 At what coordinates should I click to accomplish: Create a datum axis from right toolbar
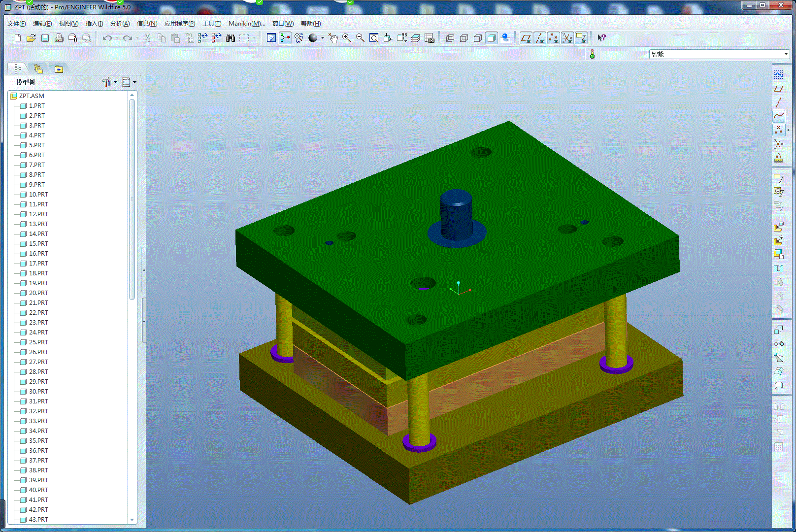[x=778, y=102]
